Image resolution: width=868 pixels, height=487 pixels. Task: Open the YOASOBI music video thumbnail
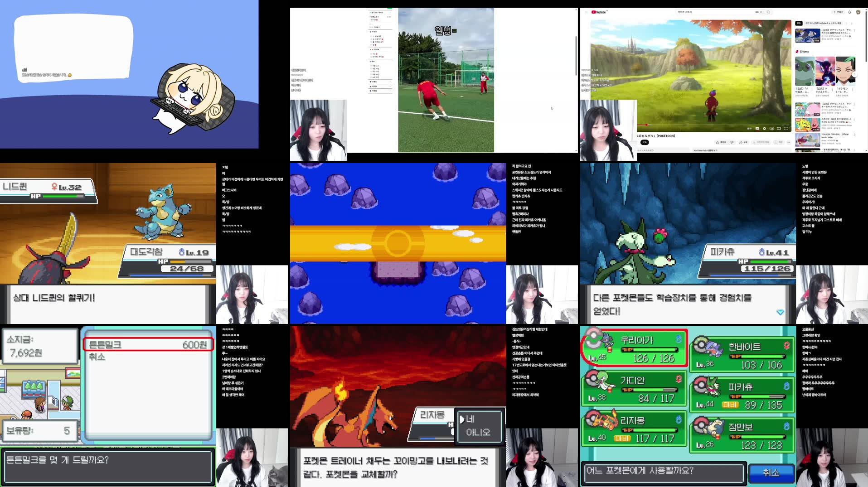807,140
